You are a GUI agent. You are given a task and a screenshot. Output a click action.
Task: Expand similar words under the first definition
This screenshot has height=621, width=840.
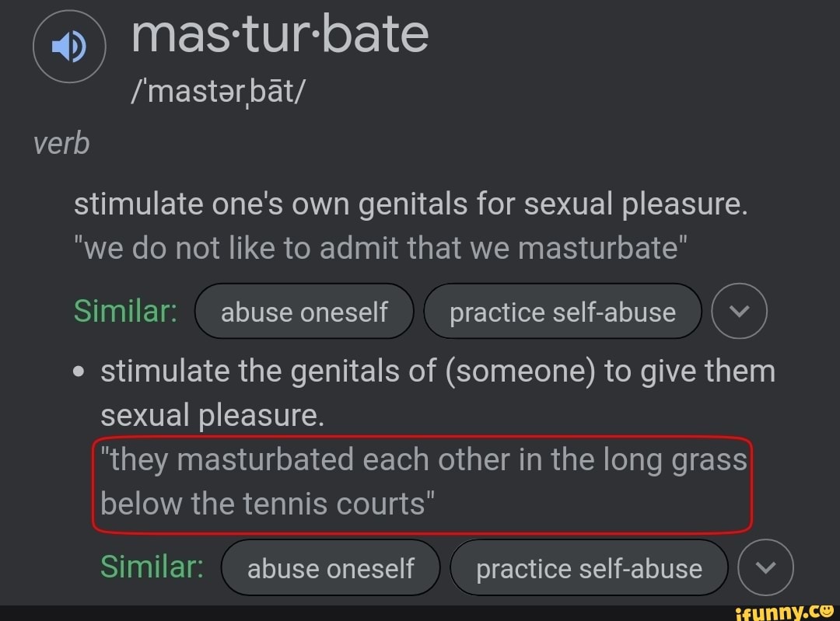[x=739, y=312]
